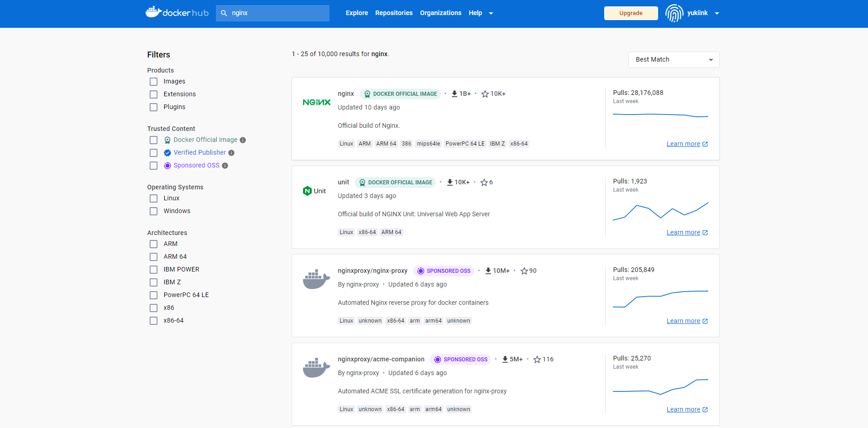Check the Extensions filter
Screen dimensions: 868x428
(154, 94)
